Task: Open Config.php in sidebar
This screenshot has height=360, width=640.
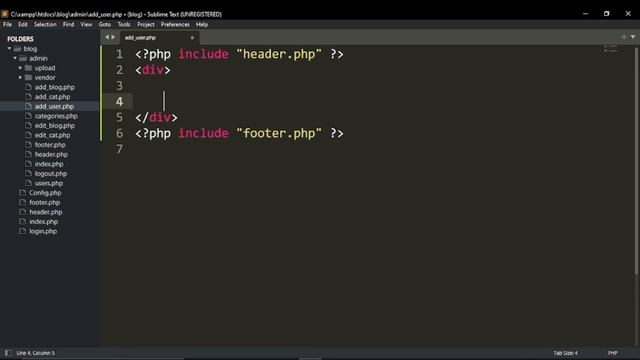Action: click(45, 193)
